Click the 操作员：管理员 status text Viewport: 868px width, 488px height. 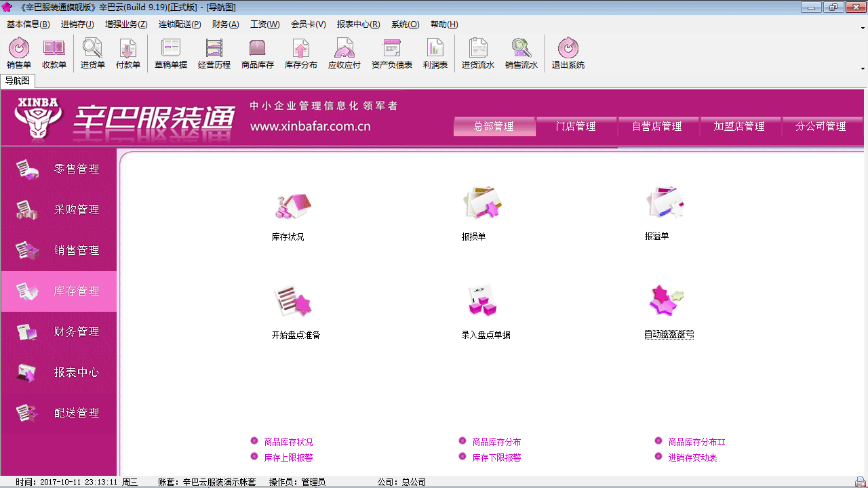(x=297, y=482)
